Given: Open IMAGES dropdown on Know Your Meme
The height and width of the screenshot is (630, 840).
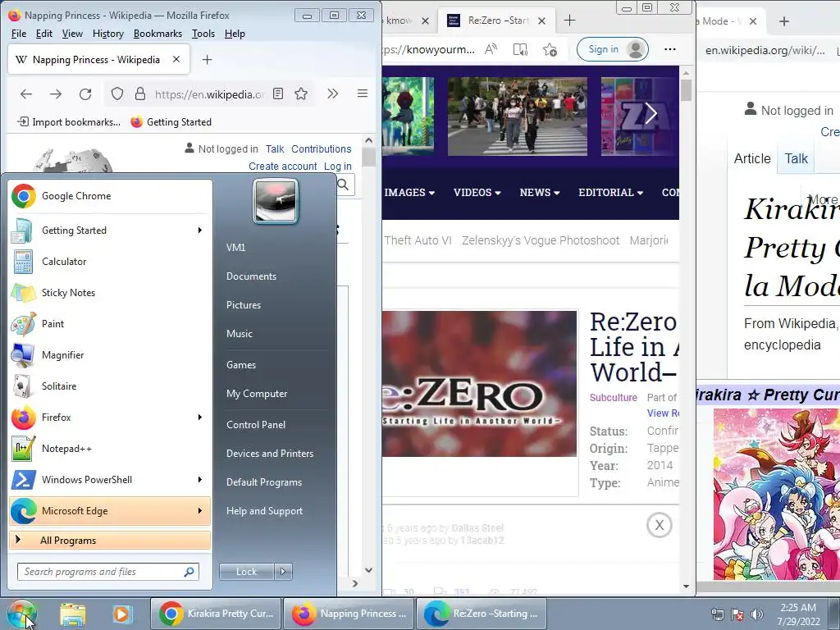Looking at the screenshot, I should [409, 192].
